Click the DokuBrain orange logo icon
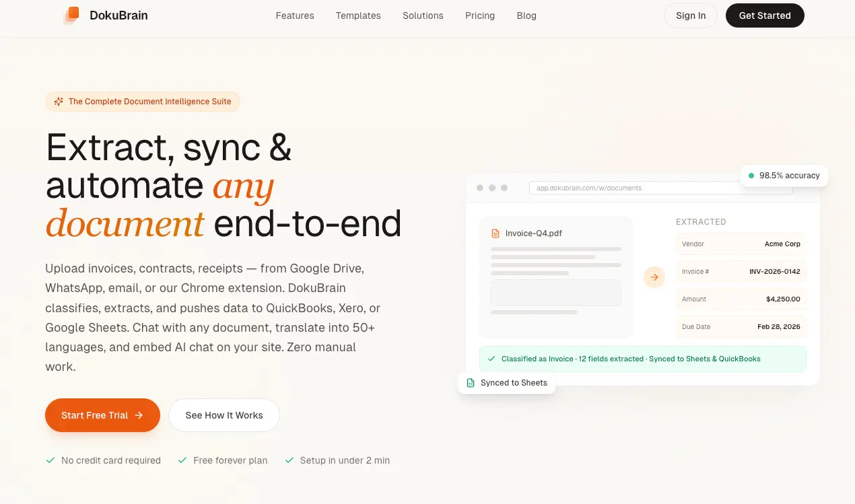Viewport: 855px width, 504px height. (71, 15)
